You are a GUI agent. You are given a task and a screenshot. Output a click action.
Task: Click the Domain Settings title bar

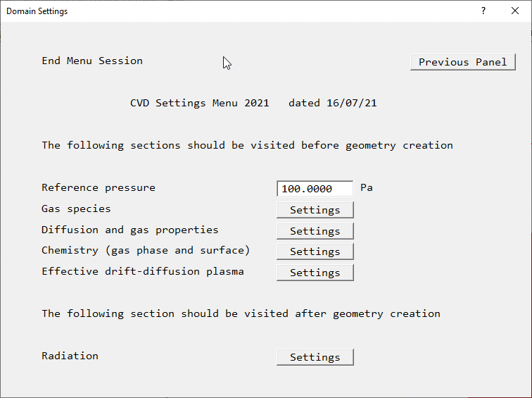(211, 11)
